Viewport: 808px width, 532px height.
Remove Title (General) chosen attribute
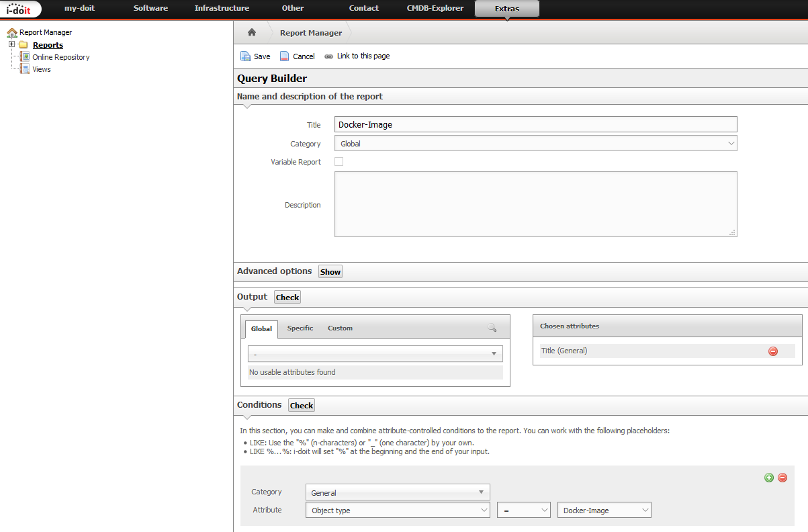coord(772,351)
